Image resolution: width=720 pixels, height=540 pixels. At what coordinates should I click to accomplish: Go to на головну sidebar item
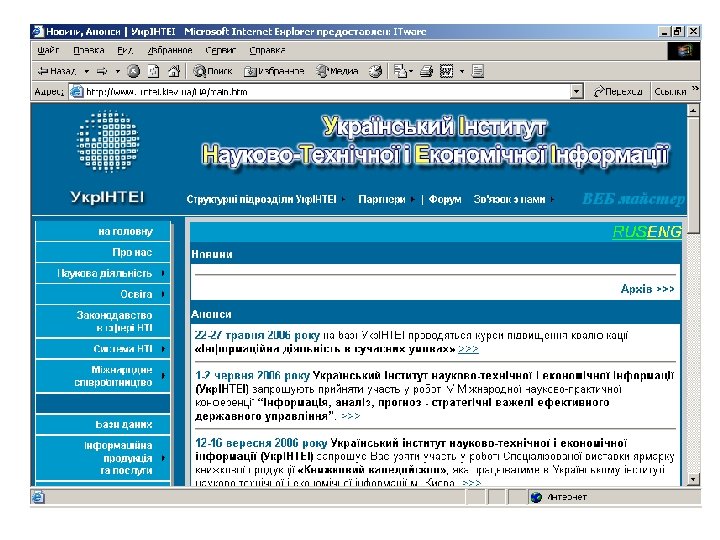click(x=103, y=231)
